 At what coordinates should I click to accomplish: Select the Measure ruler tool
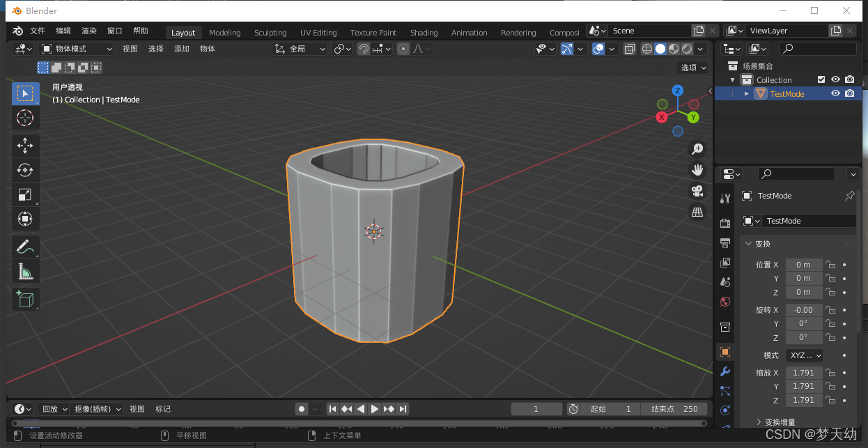(25, 271)
